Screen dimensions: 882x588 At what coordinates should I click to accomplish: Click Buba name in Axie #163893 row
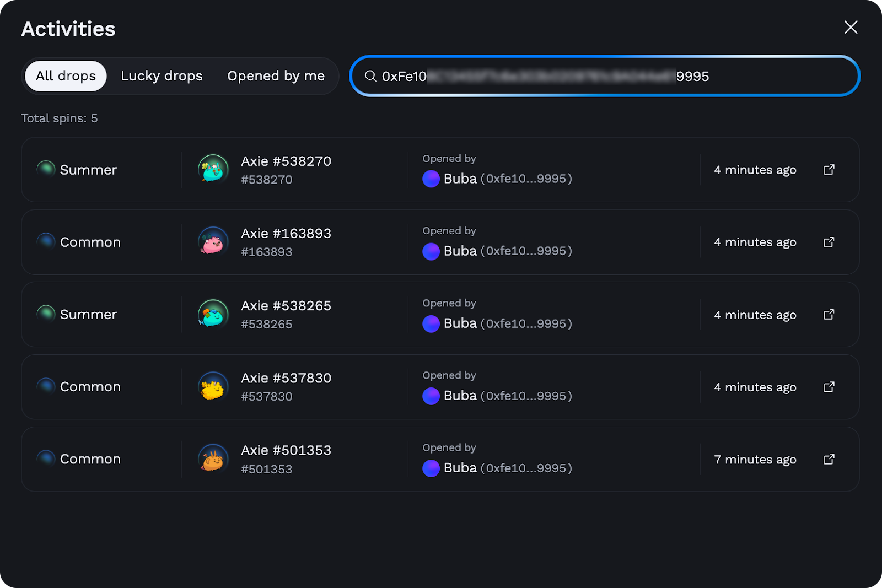click(460, 251)
